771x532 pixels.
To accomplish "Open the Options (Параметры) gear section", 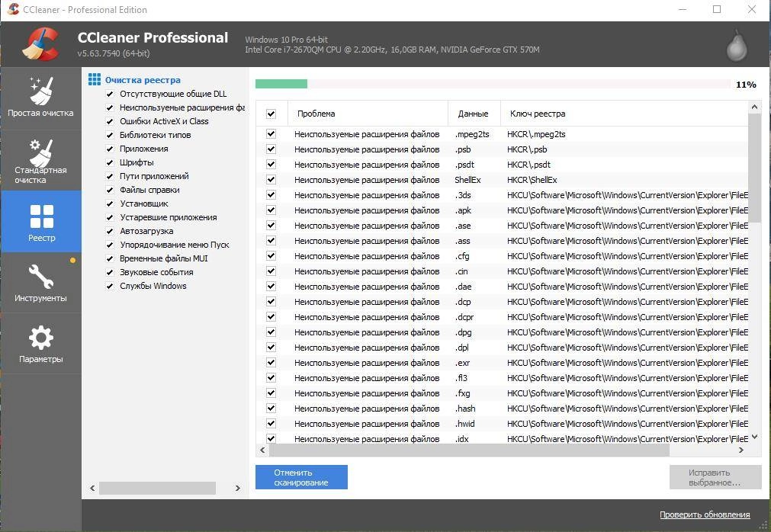I will click(40, 344).
